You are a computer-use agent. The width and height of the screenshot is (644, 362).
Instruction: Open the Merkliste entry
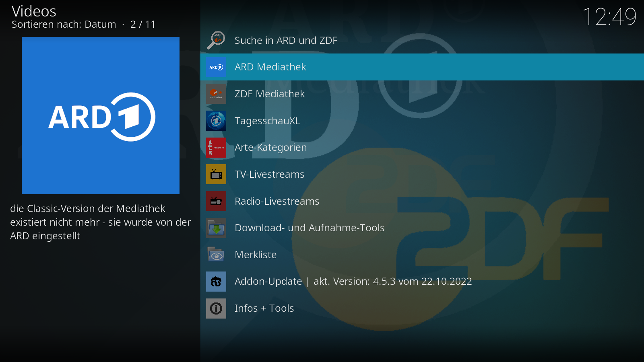point(422,255)
